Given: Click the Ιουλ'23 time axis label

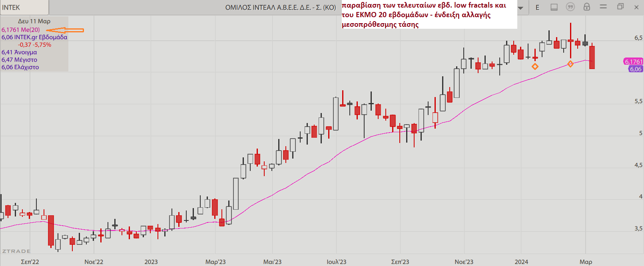Looking at the screenshot, I should click(337, 262).
